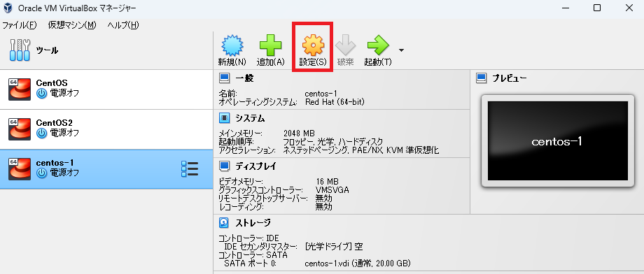Click the システム chip icon
The width and height of the screenshot is (644, 274).
[x=224, y=119]
